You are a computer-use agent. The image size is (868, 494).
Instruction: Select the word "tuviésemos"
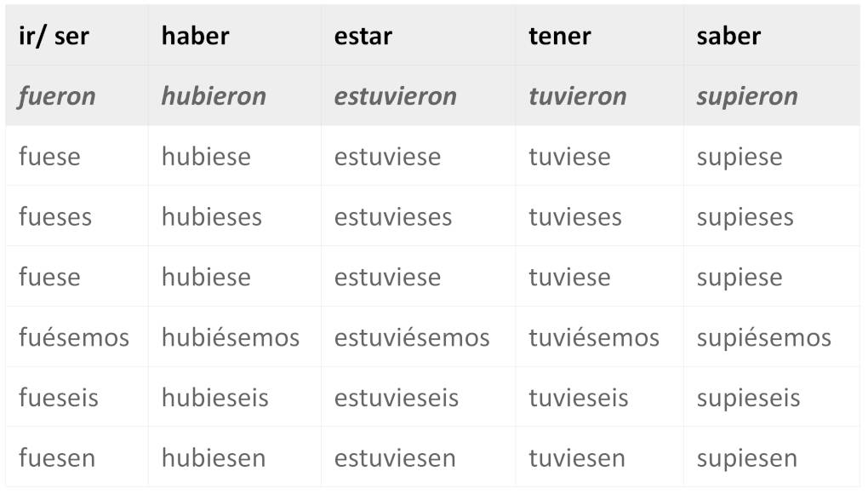(593, 338)
